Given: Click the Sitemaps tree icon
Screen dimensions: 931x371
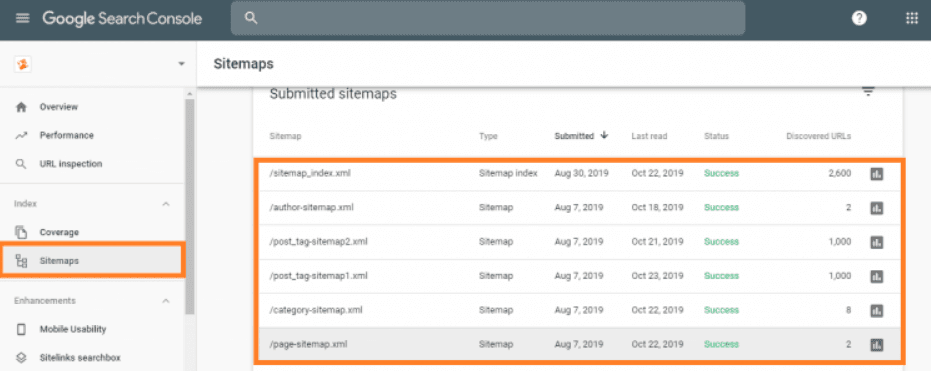Looking at the screenshot, I should tap(21, 261).
